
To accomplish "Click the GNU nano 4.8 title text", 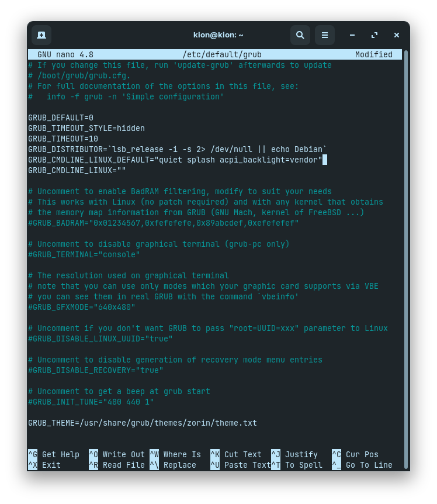I will (65, 54).
